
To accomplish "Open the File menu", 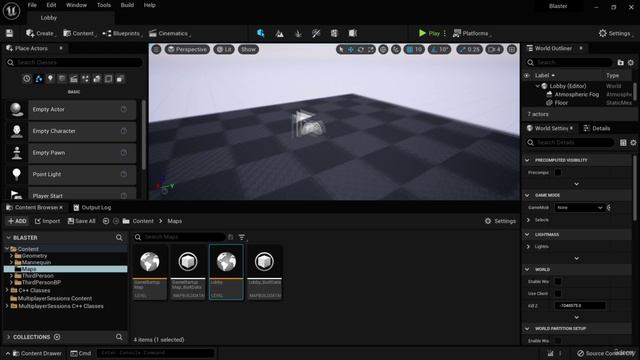I will pyautogui.click(x=32, y=5).
